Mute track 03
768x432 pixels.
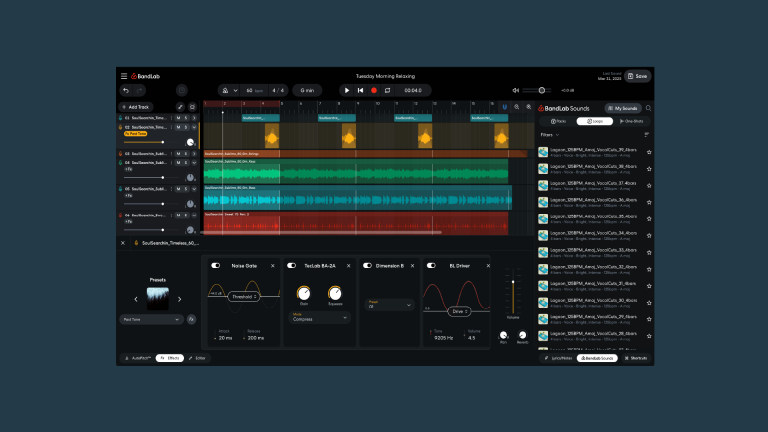178,154
